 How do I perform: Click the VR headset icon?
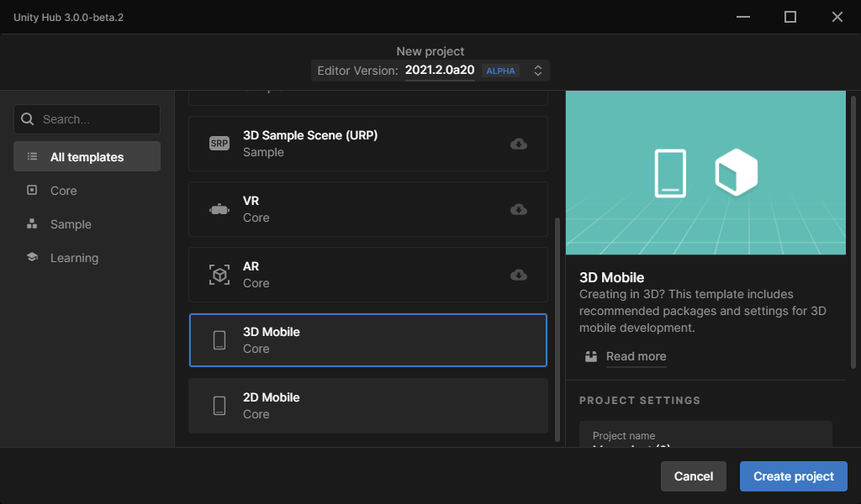point(219,208)
